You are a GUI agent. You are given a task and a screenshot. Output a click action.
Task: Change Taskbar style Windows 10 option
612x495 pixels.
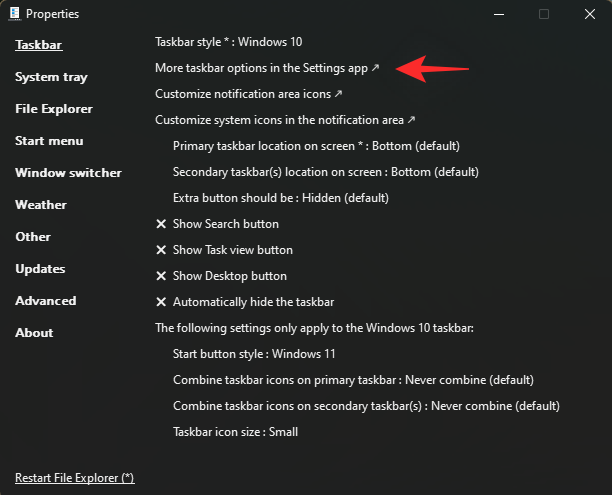point(229,42)
